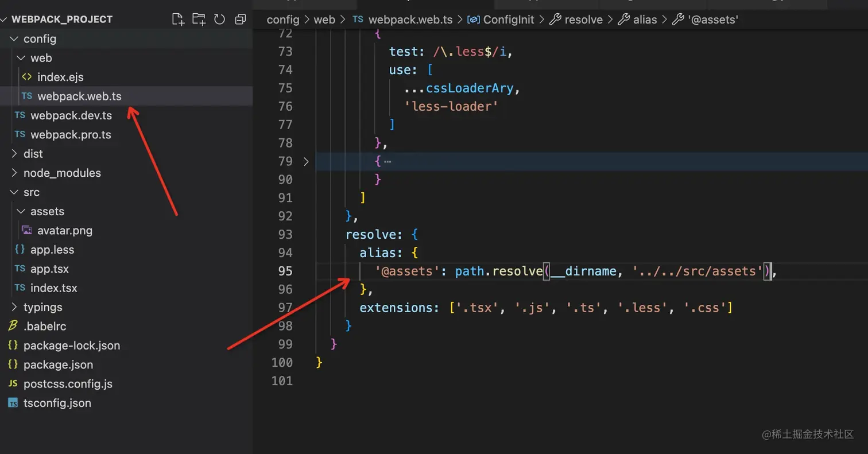Click the 'less-loader' string on line 76
The height and width of the screenshot is (454, 868).
click(x=451, y=106)
